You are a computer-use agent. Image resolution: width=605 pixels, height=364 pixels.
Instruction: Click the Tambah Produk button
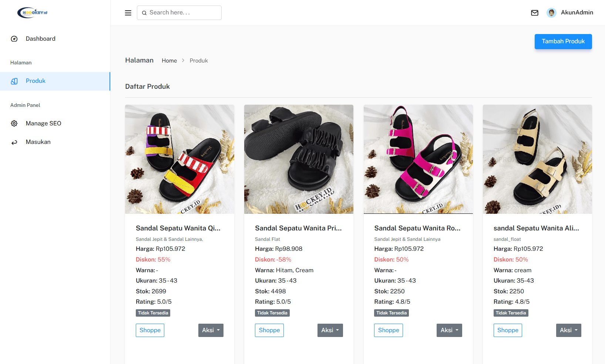tap(563, 41)
